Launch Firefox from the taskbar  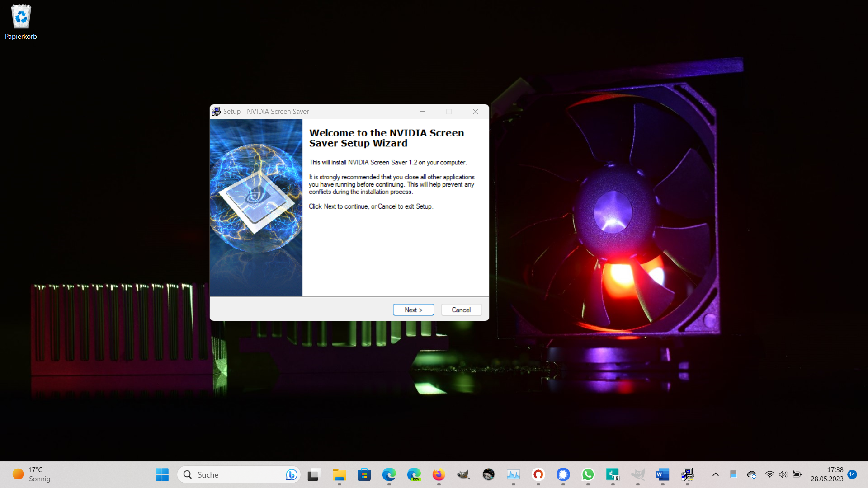click(x=439, y=474)
